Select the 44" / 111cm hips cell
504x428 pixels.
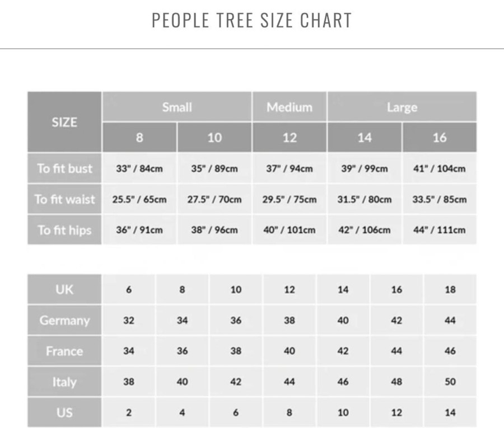click(x=440, y=230)
